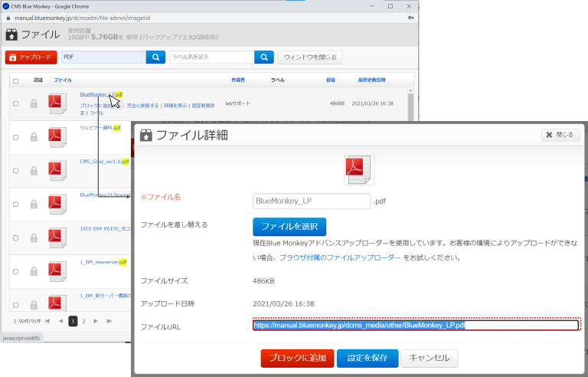The height and width of the screenshot is (377, 588).
Task: Focus the ファイル名 field containing BlueMonkey_LP
Action: coord(312,202)
